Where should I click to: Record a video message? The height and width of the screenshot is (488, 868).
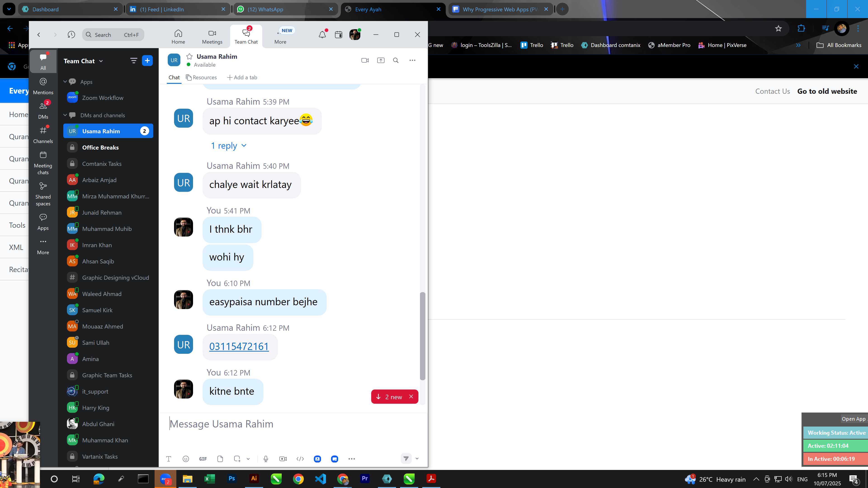(283, 459)
